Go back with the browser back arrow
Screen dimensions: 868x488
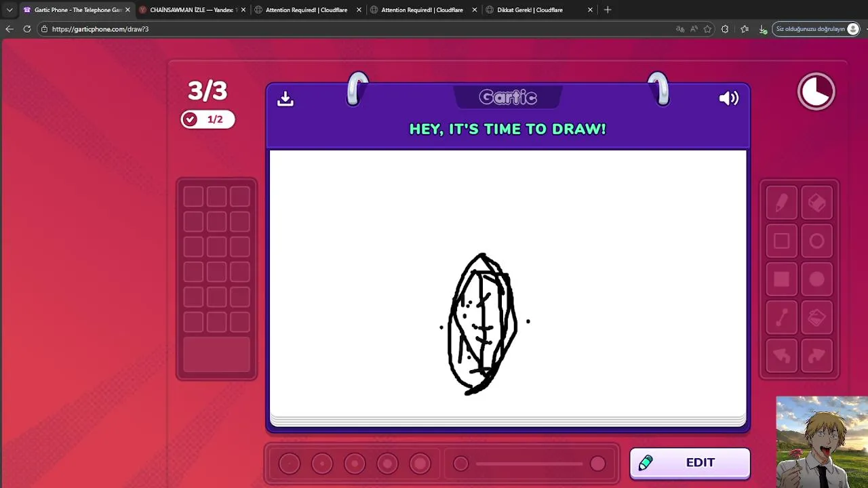(x=9, y=29)
